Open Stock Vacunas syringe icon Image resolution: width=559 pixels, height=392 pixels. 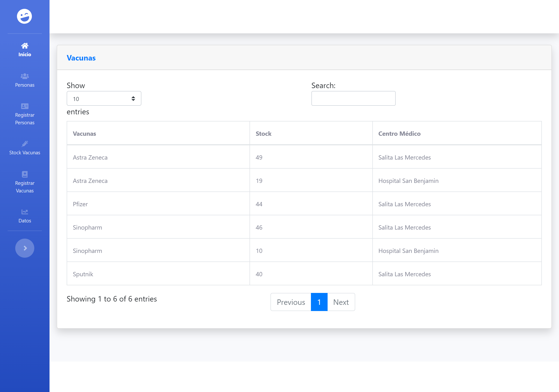click(25, 144)
